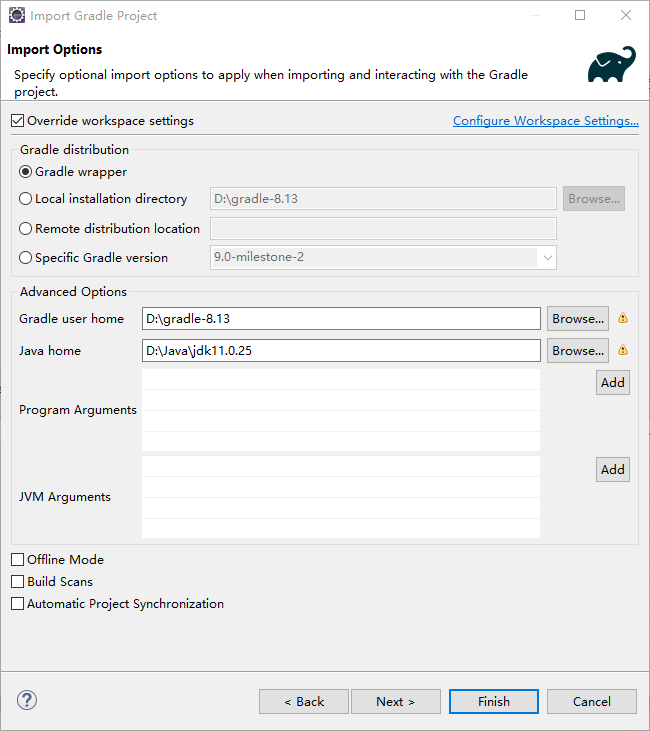Enable Offline Mode checkbox
The image size is (650, 731).
(x=18, y=559)
